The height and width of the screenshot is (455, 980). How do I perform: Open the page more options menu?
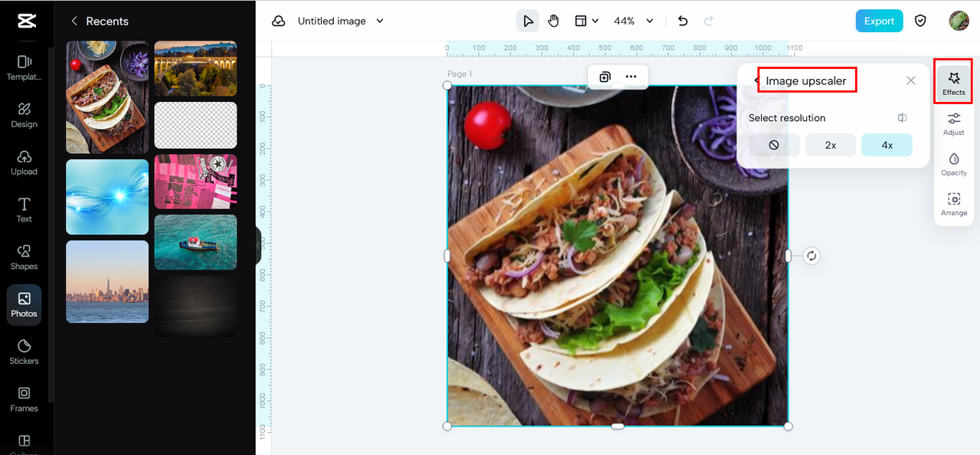click(x=631, y=77)
